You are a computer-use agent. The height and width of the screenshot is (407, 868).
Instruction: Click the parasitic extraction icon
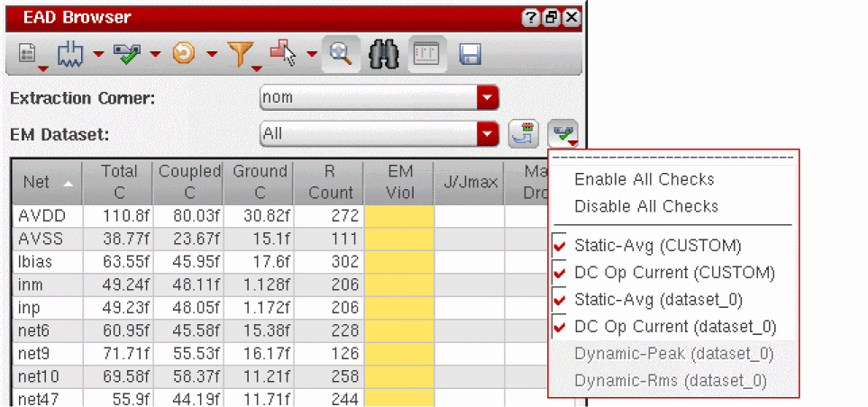coord(70,55)
